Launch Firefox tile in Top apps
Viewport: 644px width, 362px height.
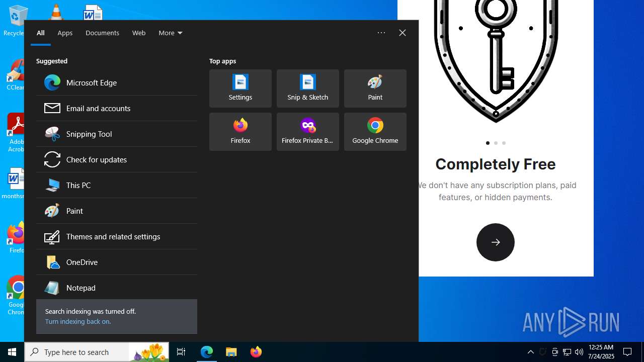click(240, 132)
